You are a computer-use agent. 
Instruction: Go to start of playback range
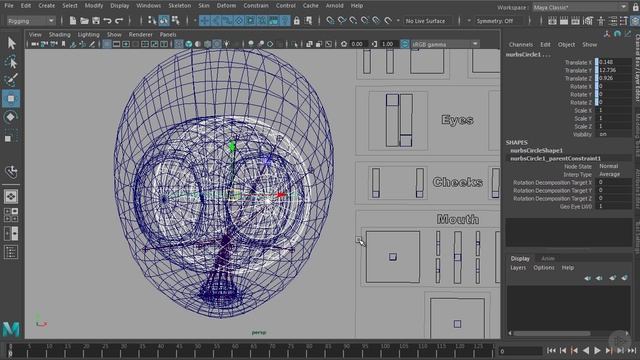tap(551, 350)
